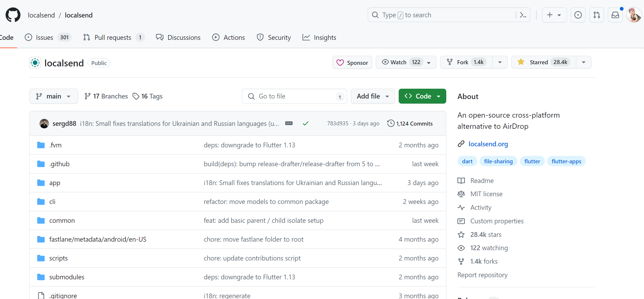This screenshot has width=644, height=299.
Task: Click the Code tab label
Action: click(x=6, y=37)
